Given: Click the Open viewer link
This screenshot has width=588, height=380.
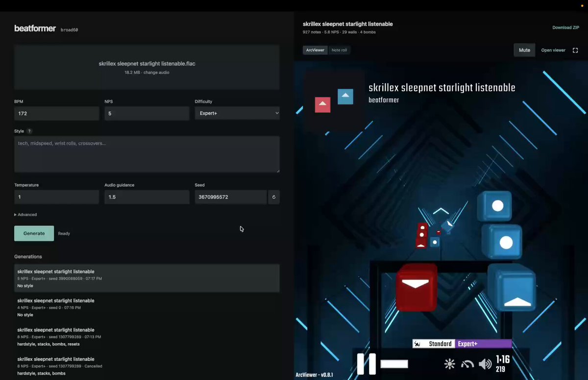Looking at the screenshot, I should tap(553, 50).
